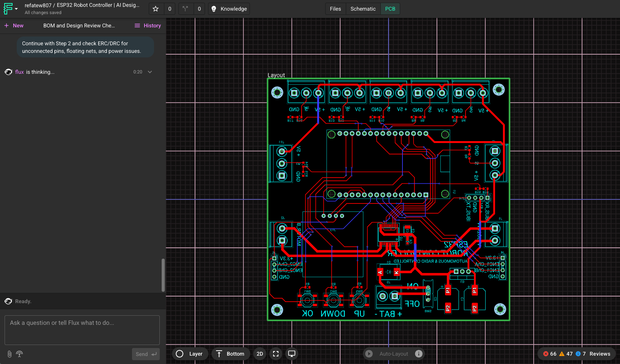Toggle the Layer selector button
Image resolution: width=620 pixels, height=364 pixels.
coord(189,354)
